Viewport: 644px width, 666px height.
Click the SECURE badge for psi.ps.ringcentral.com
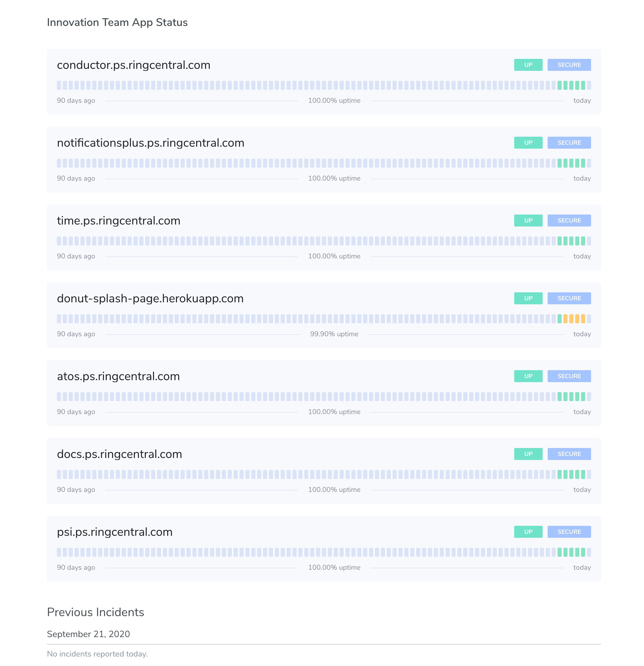pyautogui.click(x=569, y=532)
